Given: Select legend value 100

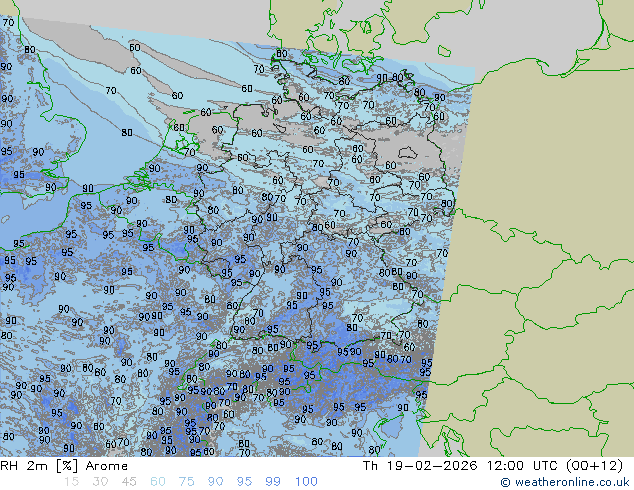Looking at the screenshot, I should [x=306, y=482].
